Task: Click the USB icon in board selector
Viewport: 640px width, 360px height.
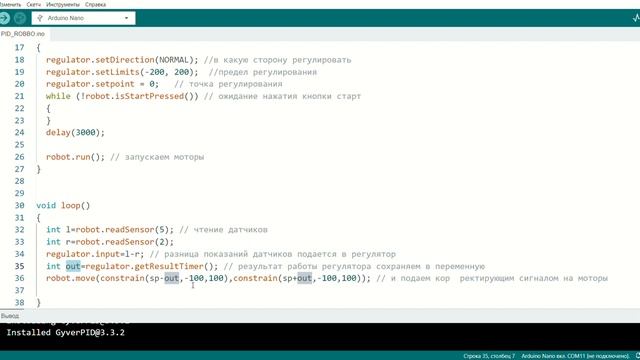Action: [40, 18]
